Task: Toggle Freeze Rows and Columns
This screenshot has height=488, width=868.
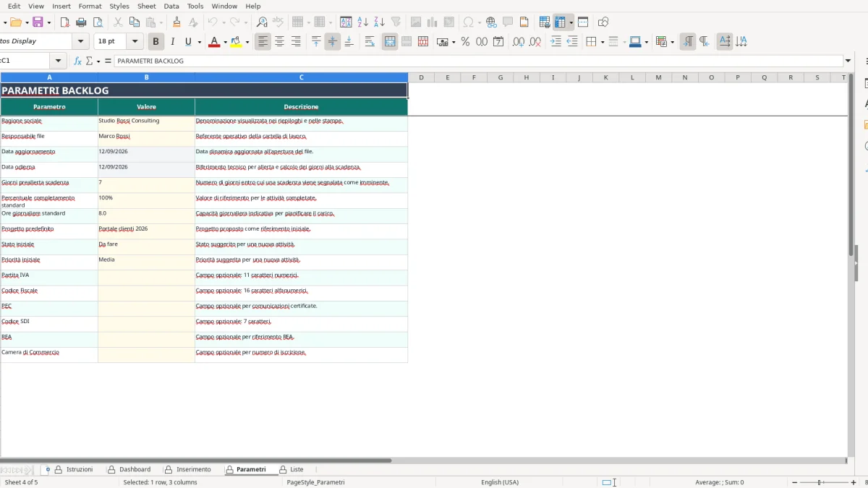Action: click(x=560, y=22)
